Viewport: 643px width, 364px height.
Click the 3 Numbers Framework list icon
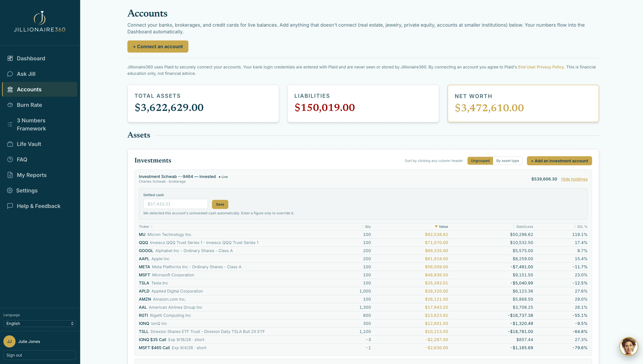click(x=10, y=124)
